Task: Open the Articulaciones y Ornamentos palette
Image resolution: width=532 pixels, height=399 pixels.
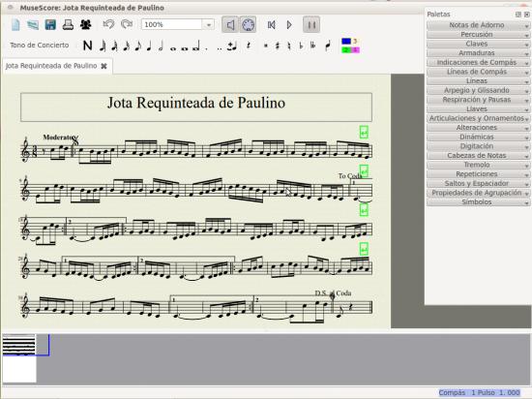Action: tap(478, 118)
